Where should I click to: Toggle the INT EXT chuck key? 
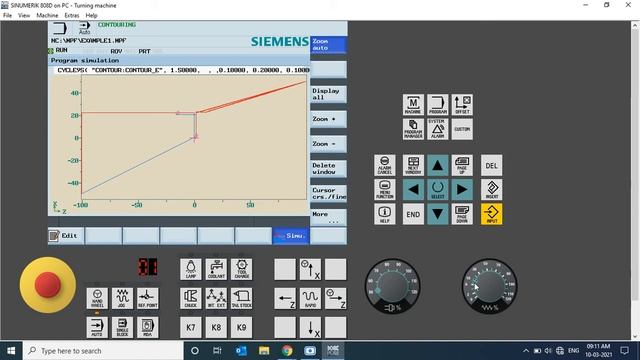pos(216,298)
